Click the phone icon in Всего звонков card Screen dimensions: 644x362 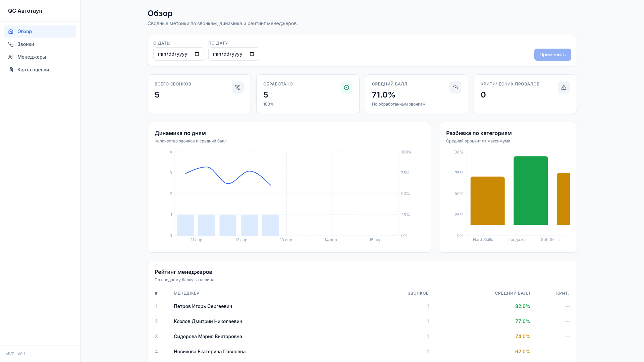click(237, 87)
